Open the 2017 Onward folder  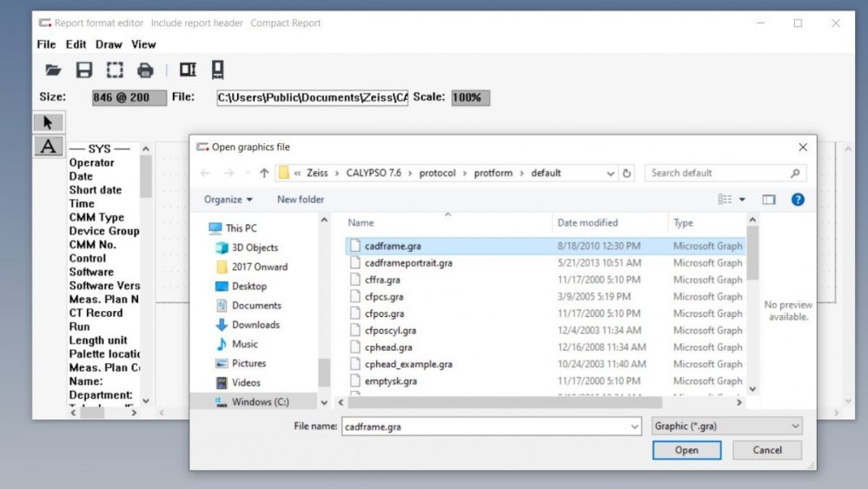pyautogui.click(x=260, y=267)
